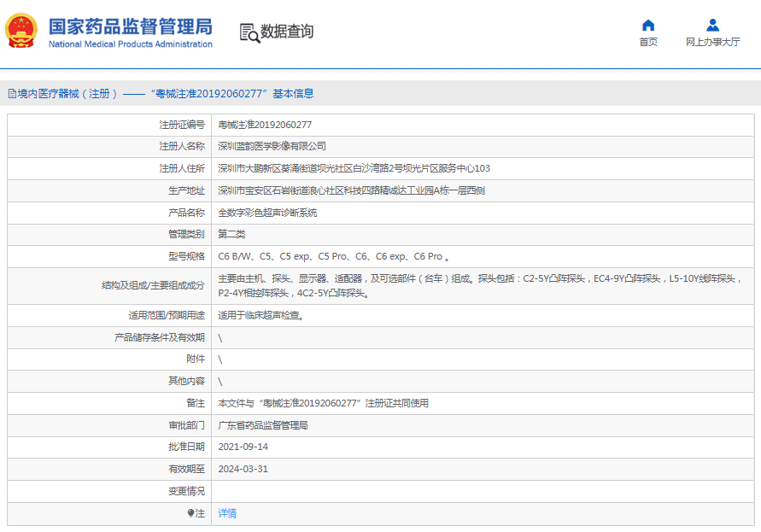Click the national emblem logo
The height and width of the screenshot is (532, 761).
click(x=21, y=31)
